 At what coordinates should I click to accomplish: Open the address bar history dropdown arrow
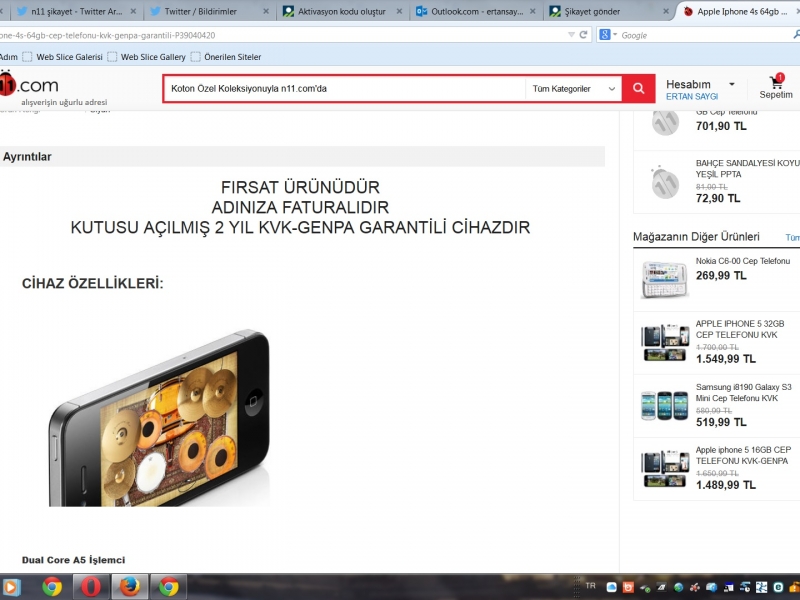[x=571, y=35]
